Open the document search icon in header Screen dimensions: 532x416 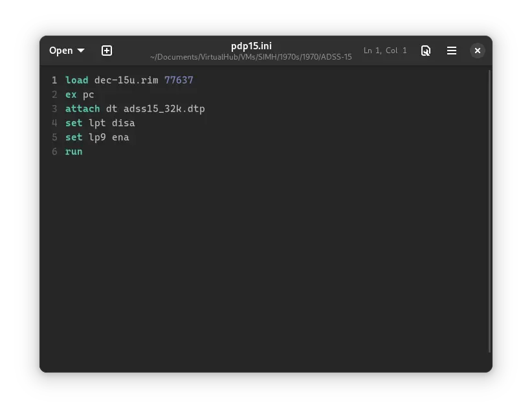coord(426,51)
